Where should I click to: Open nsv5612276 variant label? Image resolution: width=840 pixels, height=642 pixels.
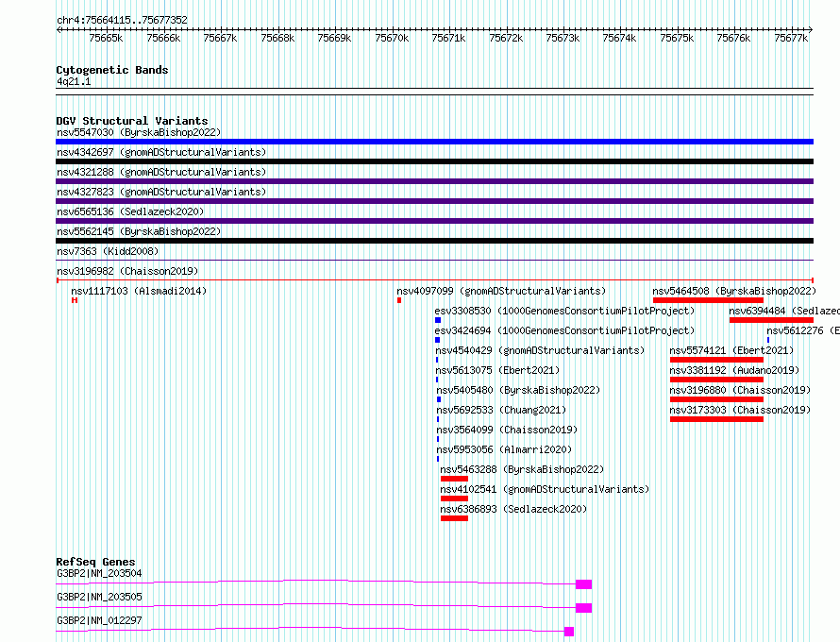803,330
